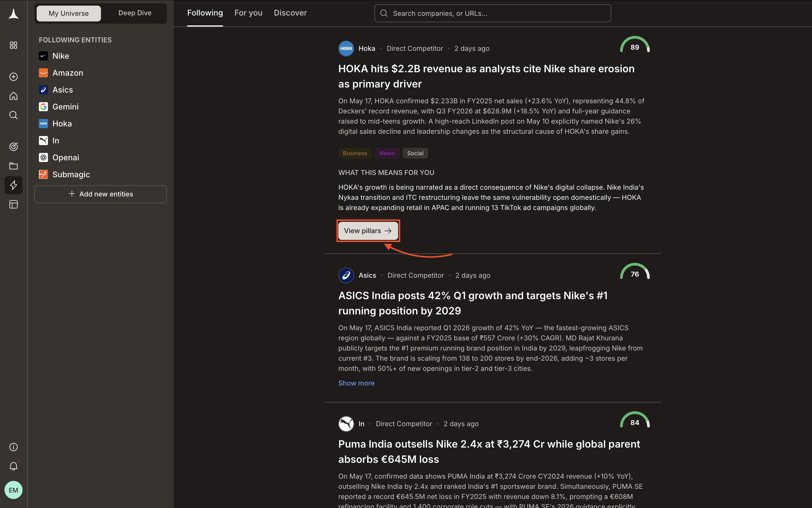
Task: Open the notifications bell icon
Action: [x=14, y=466]
